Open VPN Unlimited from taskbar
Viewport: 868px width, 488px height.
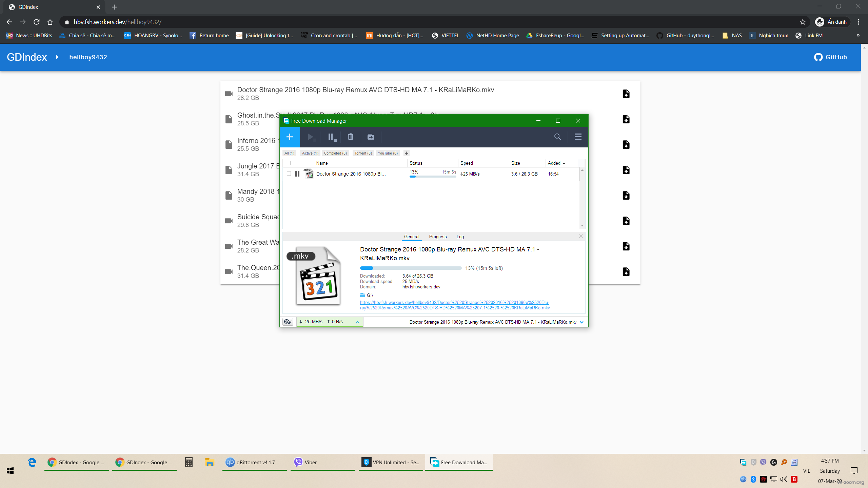point(391,462)
